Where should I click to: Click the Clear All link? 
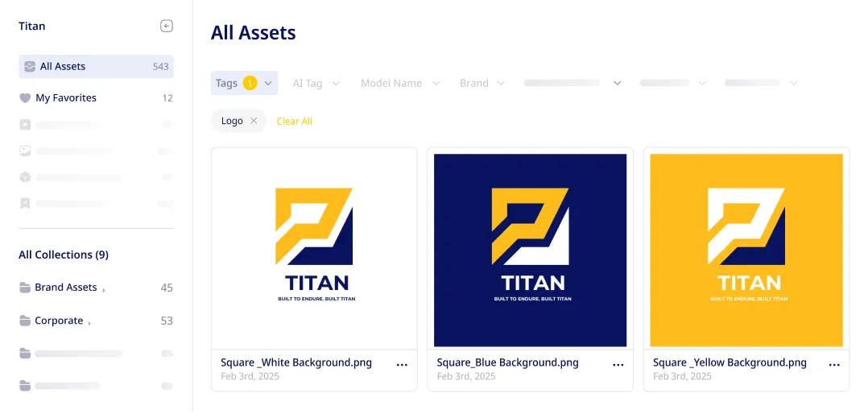[295, 122]
